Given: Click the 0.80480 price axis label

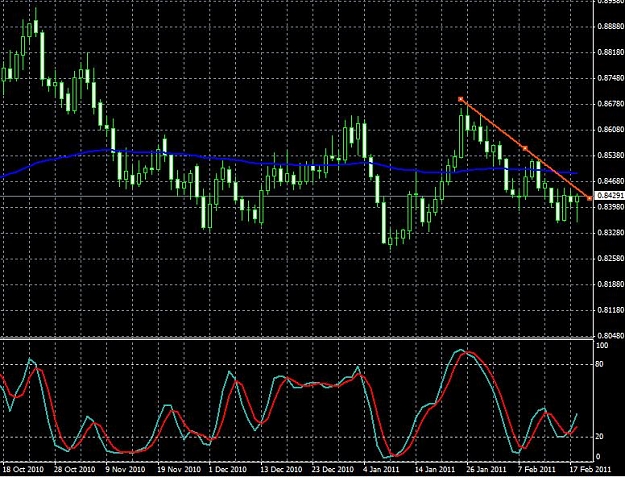Looking at the screenshot, I should coord(611,336).
